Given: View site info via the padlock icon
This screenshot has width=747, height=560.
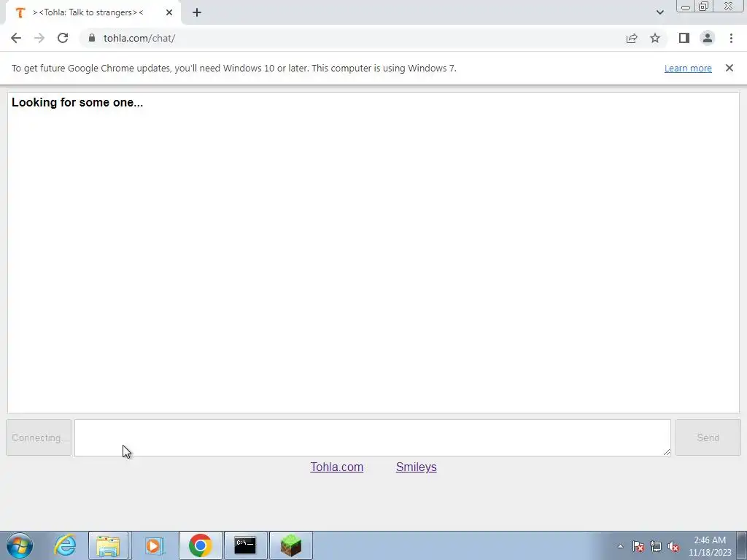Looking at the screenshot, I should coord(92,38).
